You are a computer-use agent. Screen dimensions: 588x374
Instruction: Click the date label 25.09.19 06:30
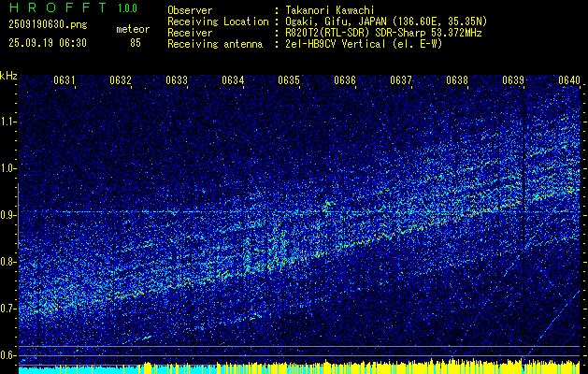point(48,43)
